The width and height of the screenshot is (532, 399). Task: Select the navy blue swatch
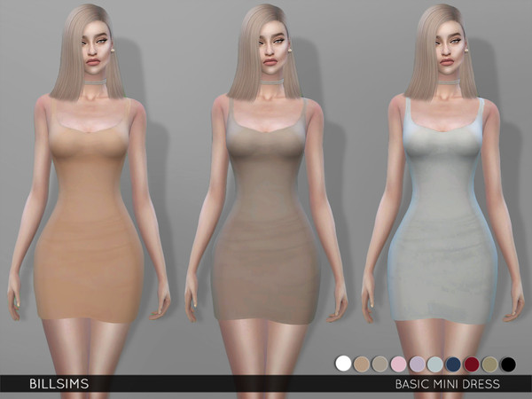(x=452, y=364)
